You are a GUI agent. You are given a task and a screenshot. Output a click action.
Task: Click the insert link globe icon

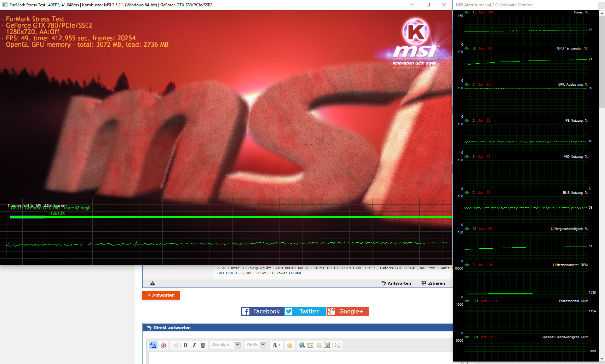click(x=302, y=345)
